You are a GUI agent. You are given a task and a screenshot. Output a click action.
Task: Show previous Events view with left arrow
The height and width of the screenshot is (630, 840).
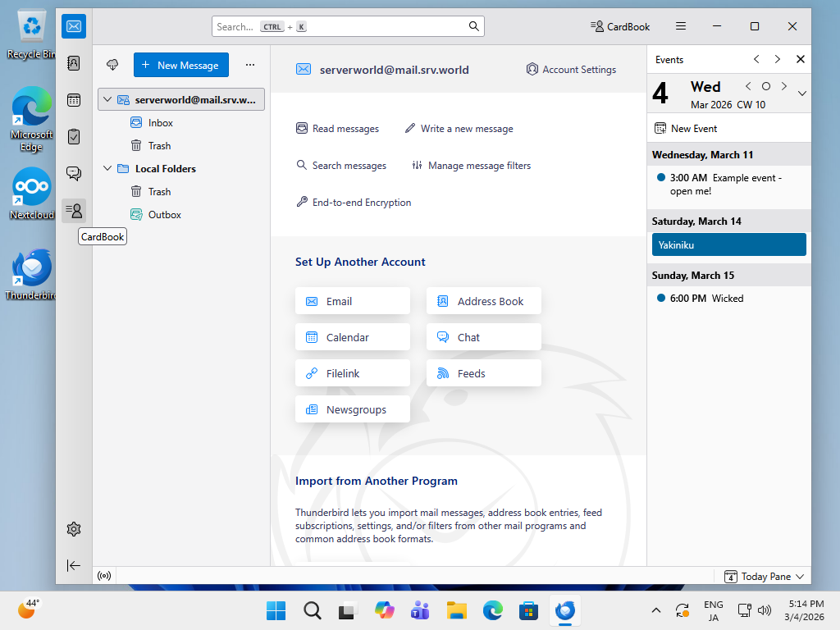pyautogui.click(x=756, y=59)
